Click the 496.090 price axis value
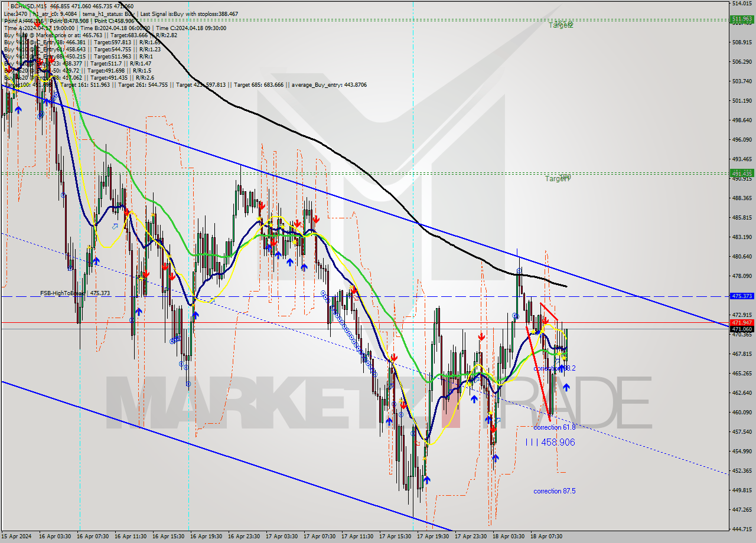 tap(742, 140)
